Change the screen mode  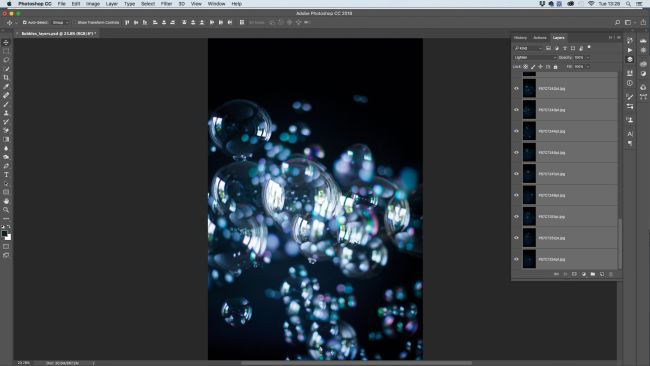(6, 255)
